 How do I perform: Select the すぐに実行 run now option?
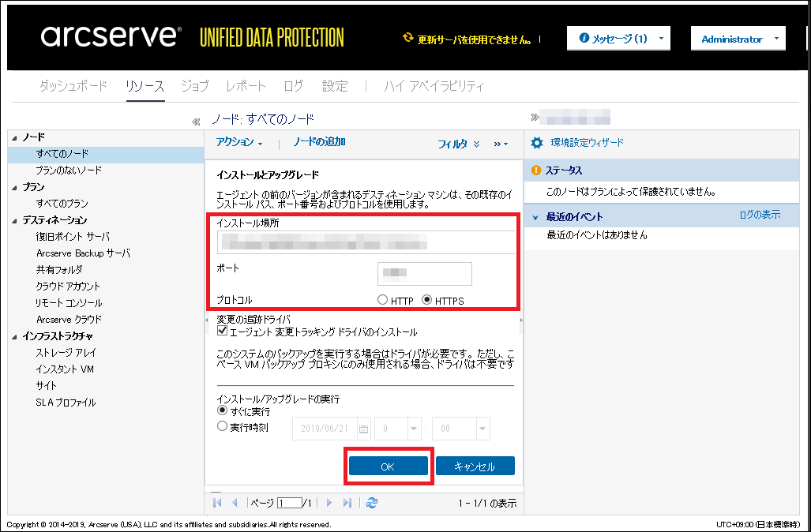point(223,410)
